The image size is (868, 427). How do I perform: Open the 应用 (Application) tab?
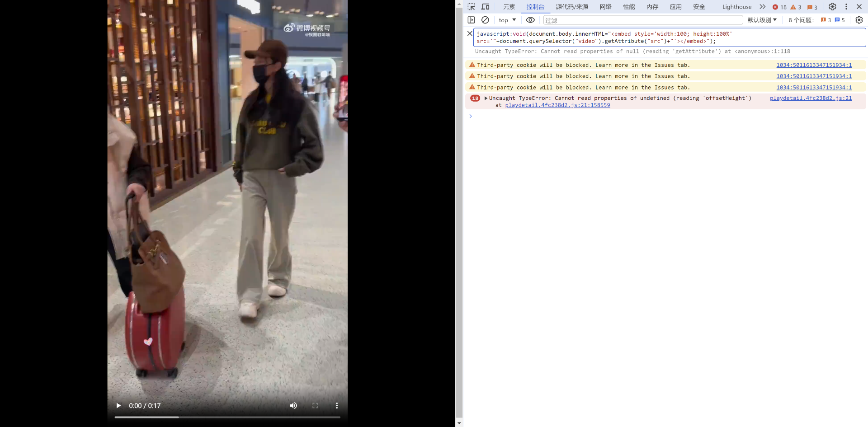point(676,7)
